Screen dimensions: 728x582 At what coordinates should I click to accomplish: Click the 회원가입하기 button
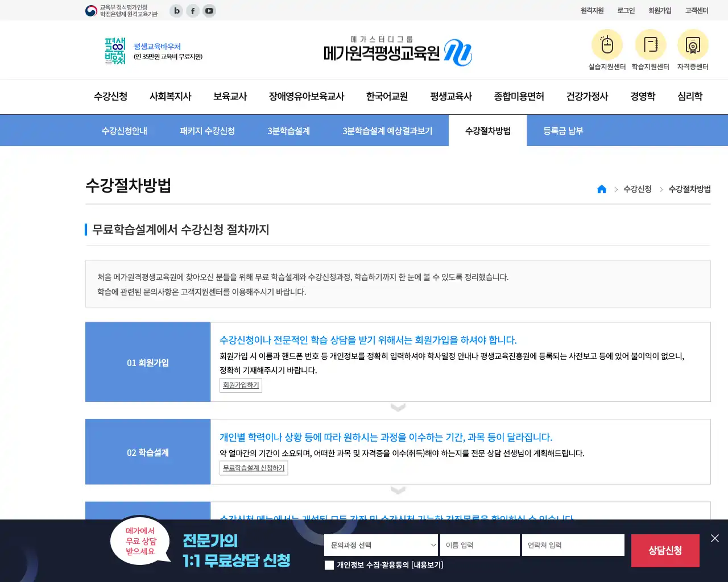[241, 385]
